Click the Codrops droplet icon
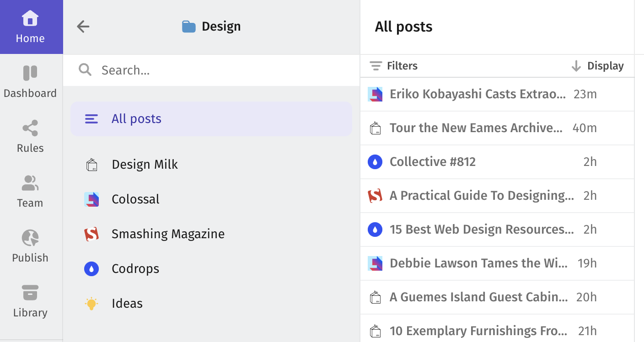Screen dimensions: 644x342 click(x=91, y=269)
